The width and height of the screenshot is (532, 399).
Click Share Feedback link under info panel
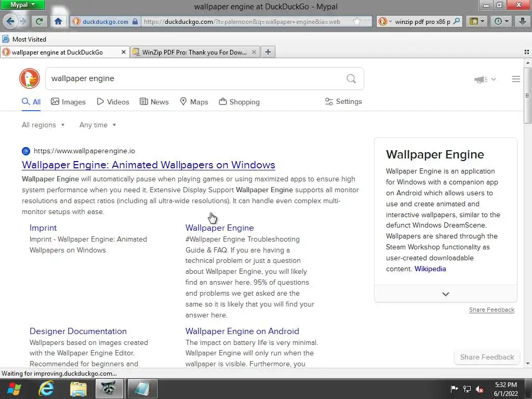(x=491, y=310)
